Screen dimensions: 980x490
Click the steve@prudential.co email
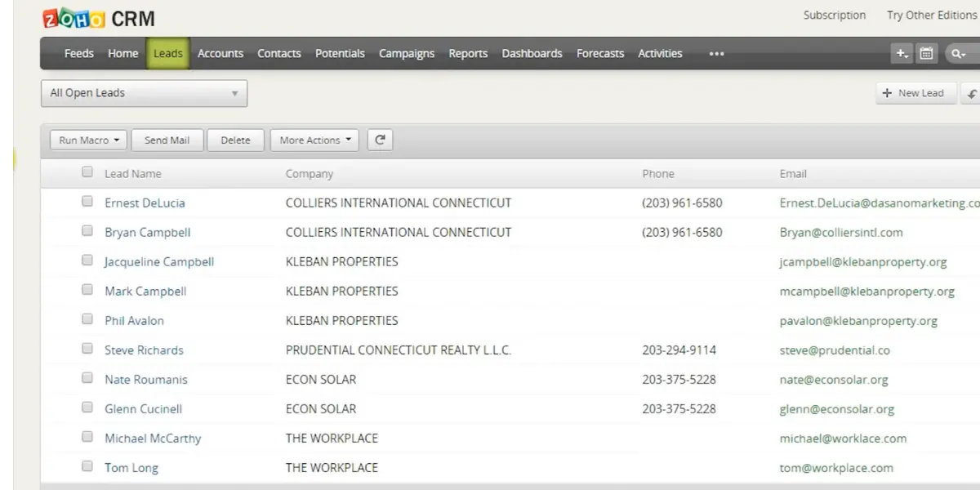835,350
